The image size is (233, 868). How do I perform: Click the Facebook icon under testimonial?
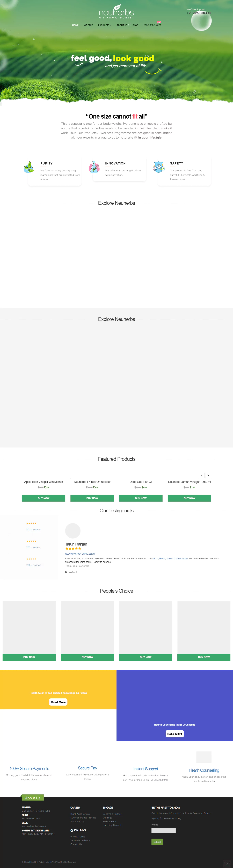click(66, 572)
